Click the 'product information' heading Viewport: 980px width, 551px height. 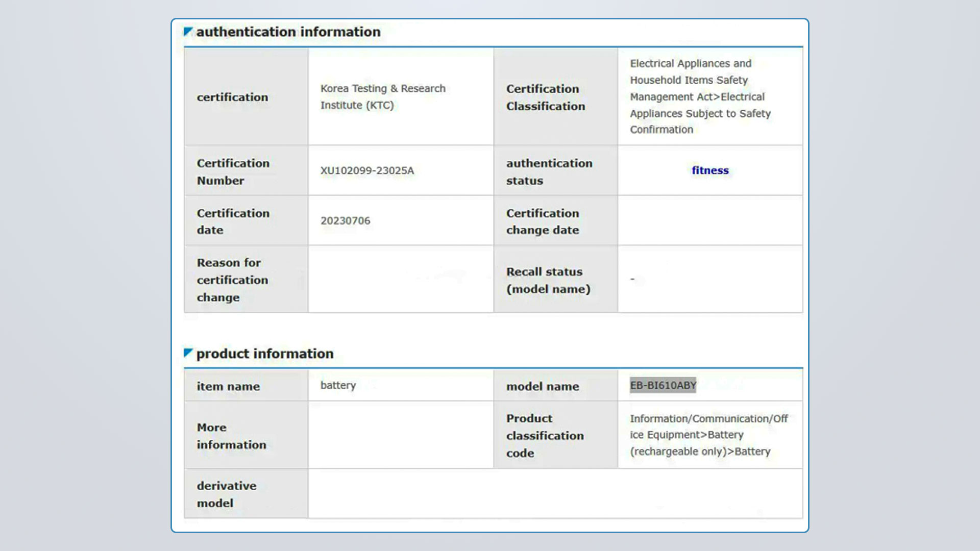tap(265, 353)
